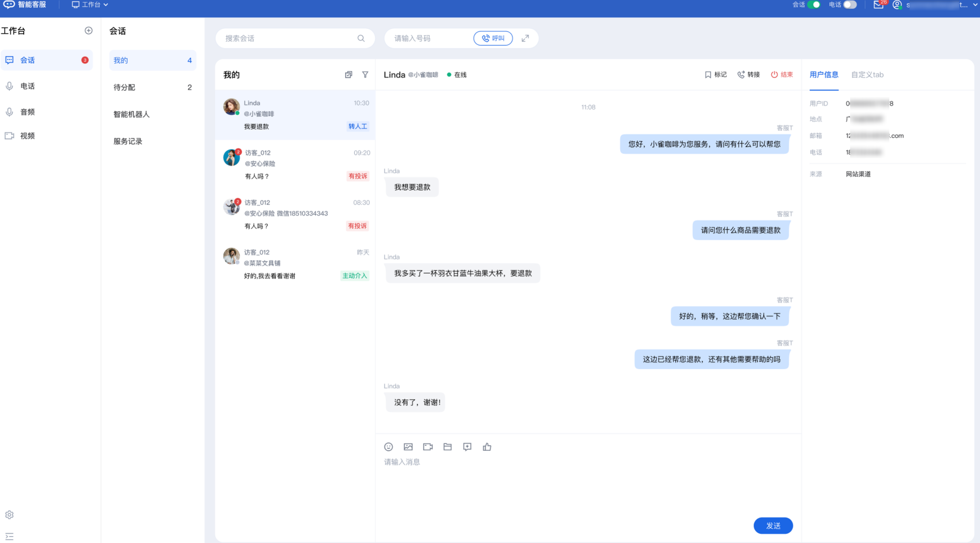
Task: Click the add icon beside 工作台
Action: tap(88, 31)
